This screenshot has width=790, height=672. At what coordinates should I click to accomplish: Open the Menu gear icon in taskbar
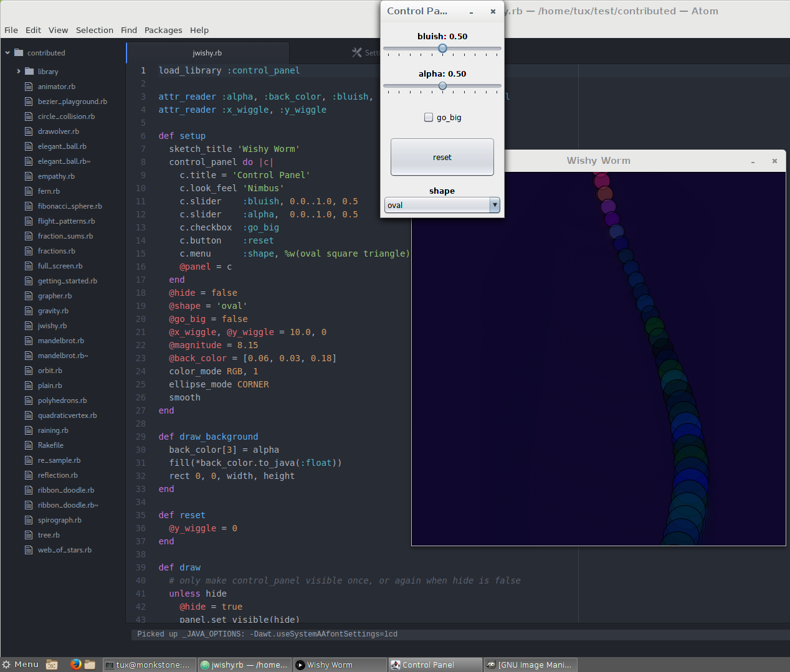(7, 665)
